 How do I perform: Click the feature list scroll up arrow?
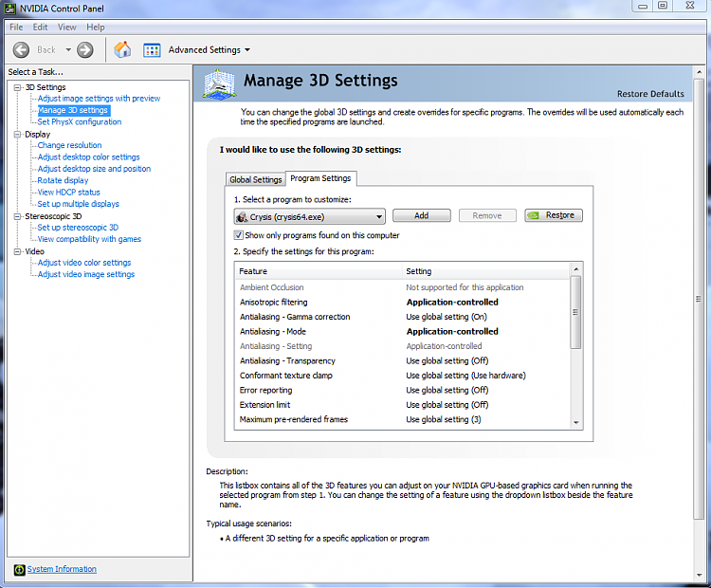pyautogui.click(x=575, y=269)
